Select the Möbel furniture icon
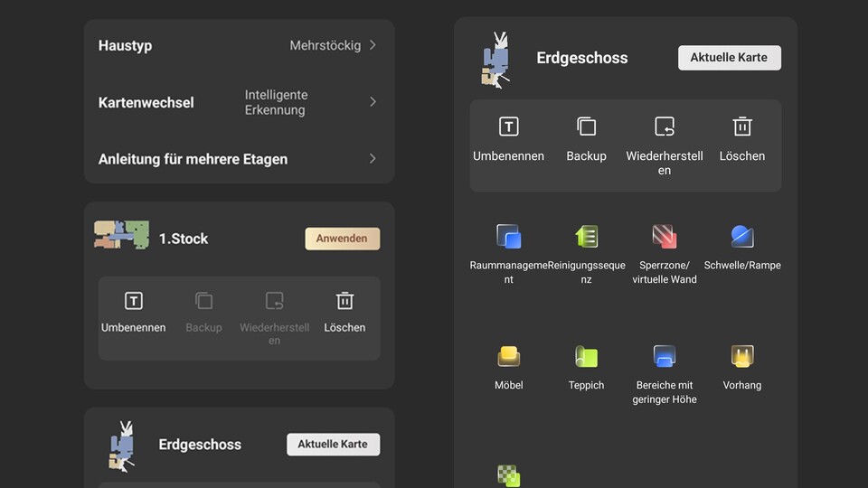 click(508, 356)
